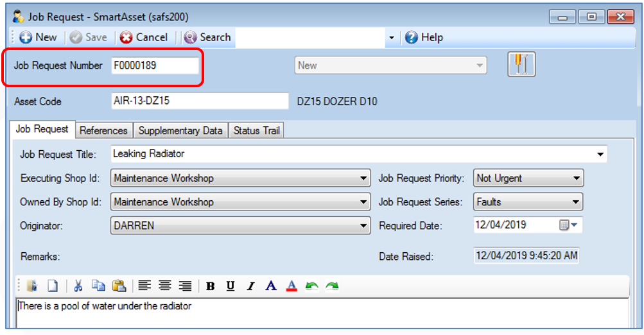Open the Job Request Priority dropdown

pos(528,178)
